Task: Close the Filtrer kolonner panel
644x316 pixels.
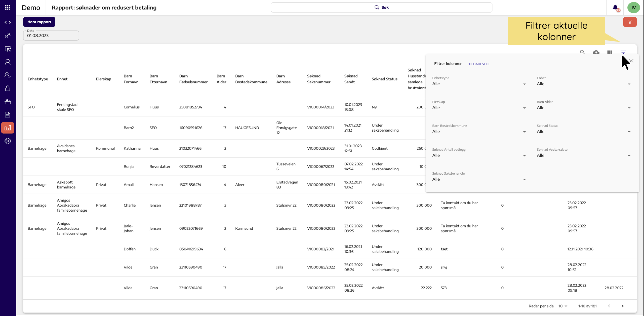Action: [631, 61]
